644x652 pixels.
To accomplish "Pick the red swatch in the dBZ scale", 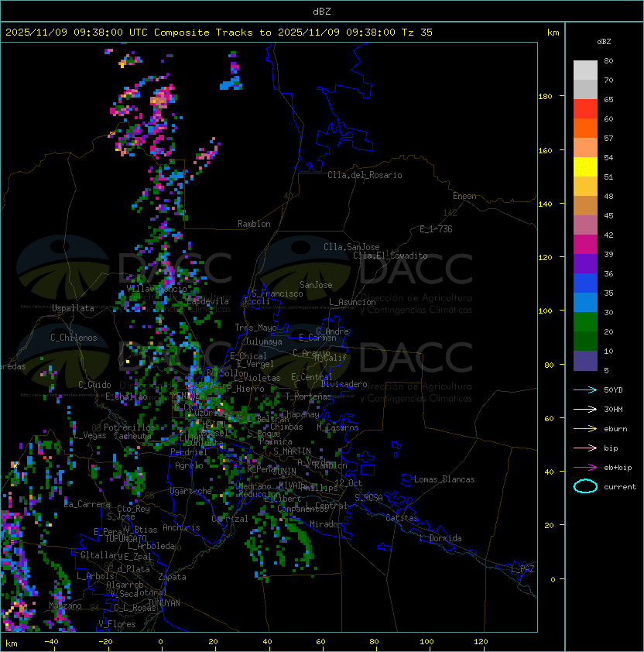I will tap(585, 108).
